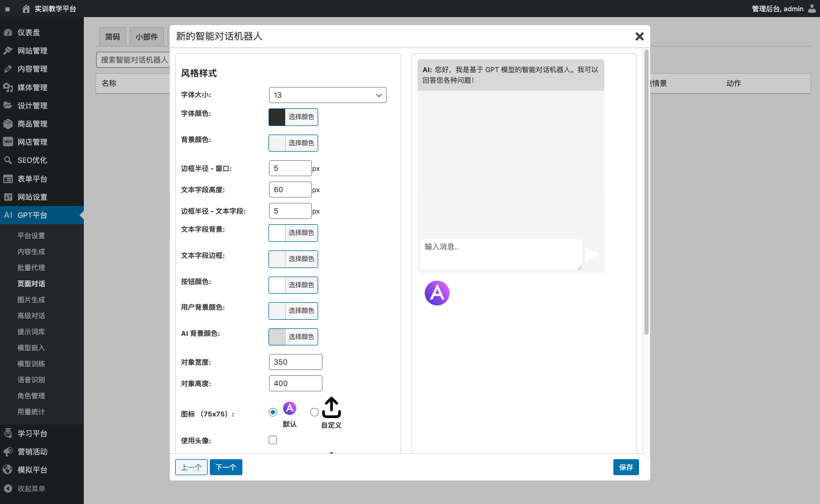The width and height of the screenshot is (820, 504).
Task: Select the 自定义 icon radio button
Action: 314,412
